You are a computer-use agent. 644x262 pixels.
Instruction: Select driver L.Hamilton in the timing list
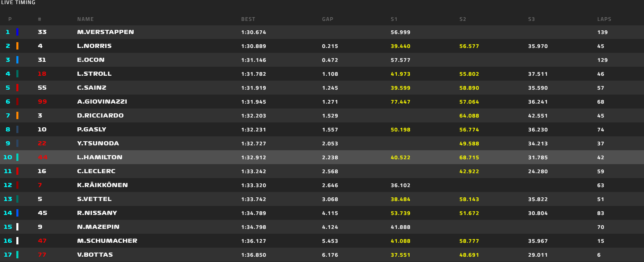(x=100, y=157)
